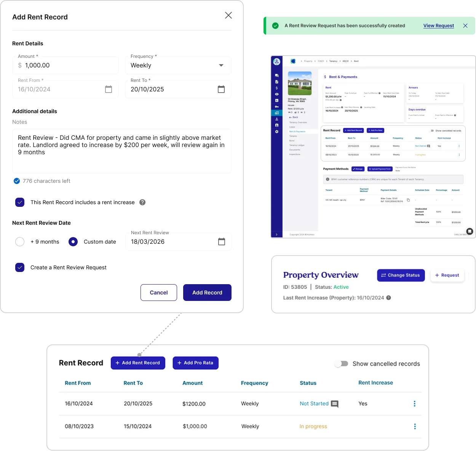The width and height of the screenshot is (476, 451).
Task: Open Not Started status note icon in large table
Action: [x=335, y=404]
